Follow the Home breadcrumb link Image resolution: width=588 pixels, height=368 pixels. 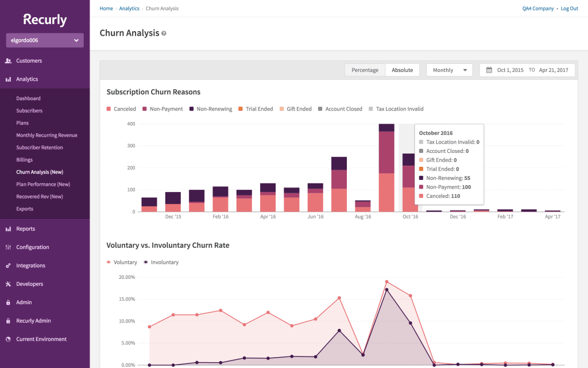point(106,8)
